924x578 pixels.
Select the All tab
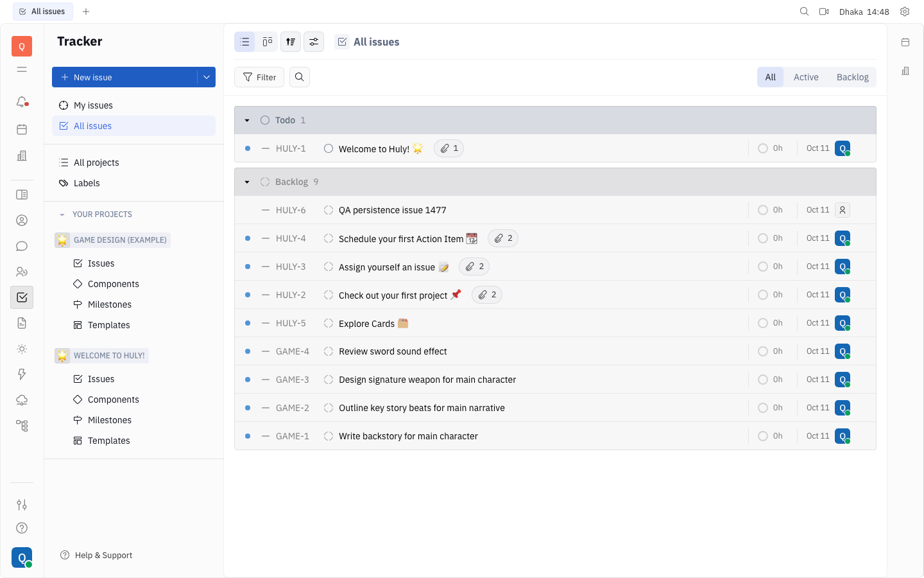pyautogui.click(x=771, y=77)
